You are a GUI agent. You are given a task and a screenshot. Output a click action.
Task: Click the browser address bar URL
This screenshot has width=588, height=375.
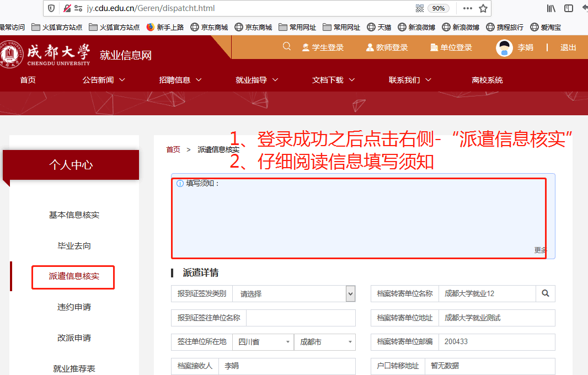151,8
